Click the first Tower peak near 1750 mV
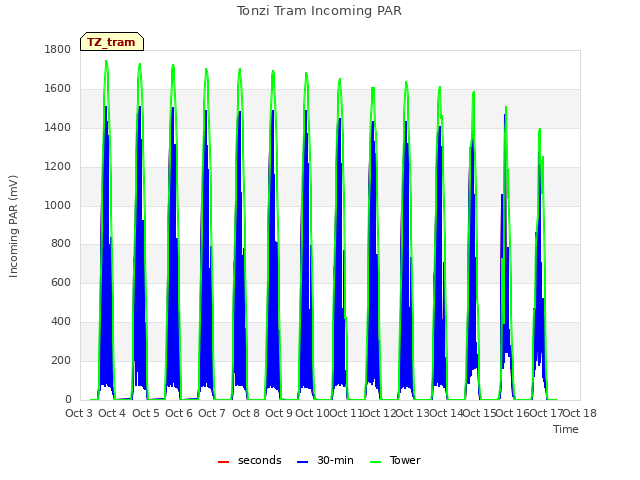The height and width of the screenshot is (480, 640). click(106, 62)
